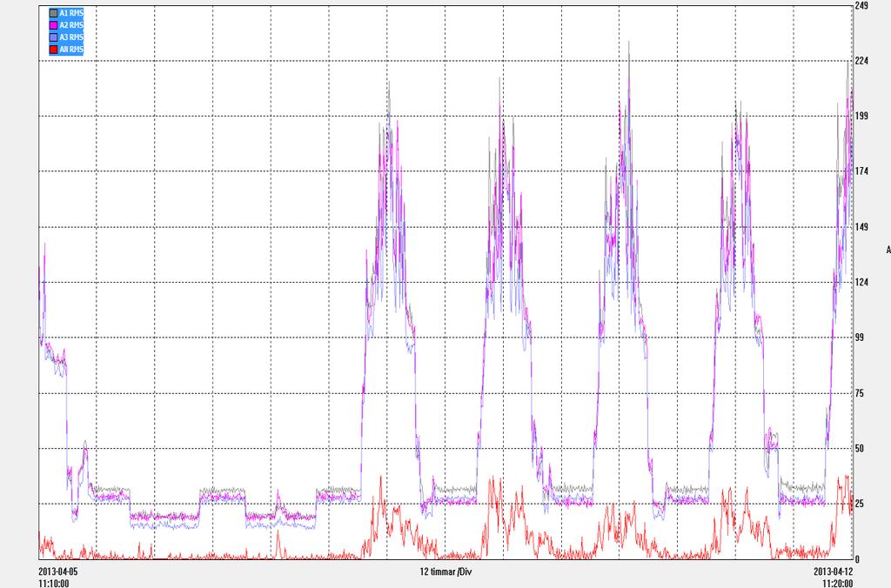Click the violet A3 RMS legend swatch
Image resolution: width=891 pixels, height=588 pixels.
[53, 37]
